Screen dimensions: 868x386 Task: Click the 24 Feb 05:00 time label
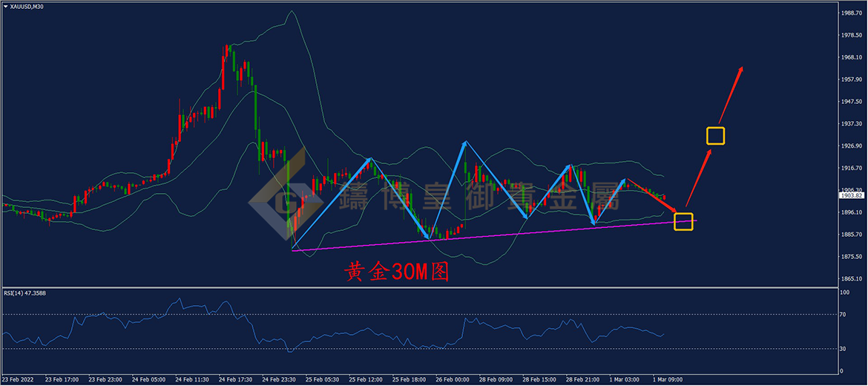[x=149, y=381]
